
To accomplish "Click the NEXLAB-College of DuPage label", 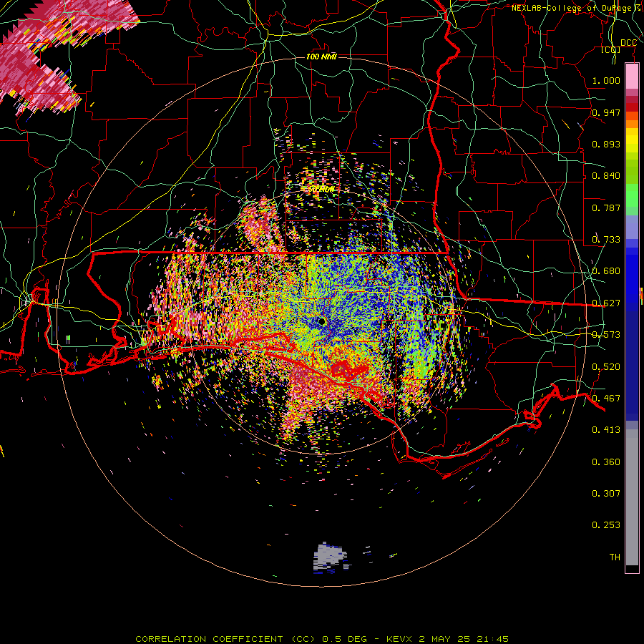I will tap(577, 8).
